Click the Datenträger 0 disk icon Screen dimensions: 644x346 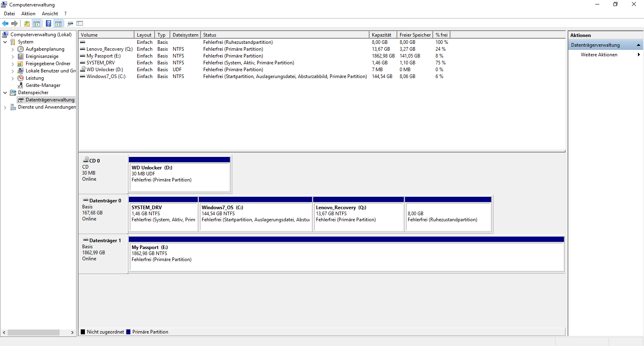(x=86, y=200)
